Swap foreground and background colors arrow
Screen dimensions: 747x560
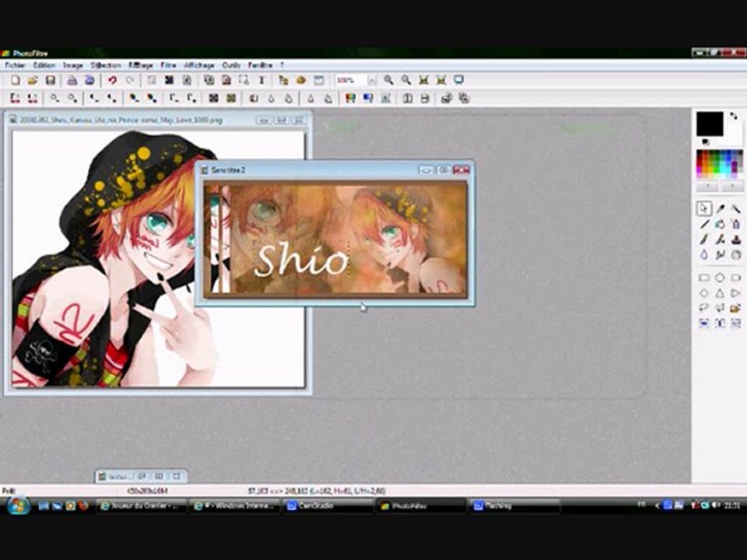point(734,116)
